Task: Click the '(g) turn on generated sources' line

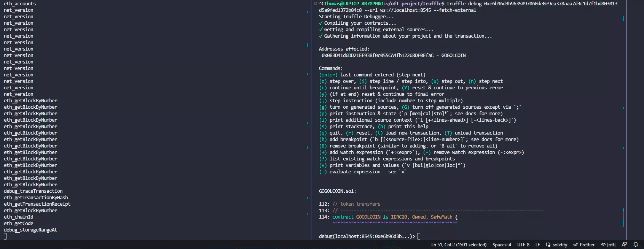Action: click(420, 107)
